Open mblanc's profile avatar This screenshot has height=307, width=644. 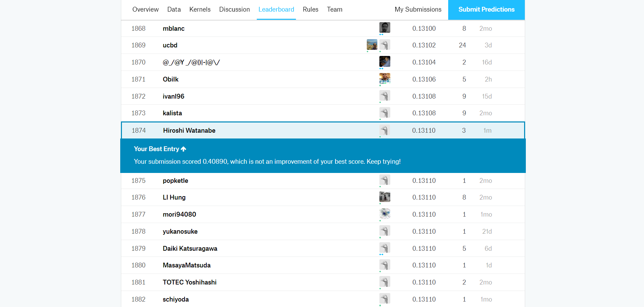click(384, 28)
